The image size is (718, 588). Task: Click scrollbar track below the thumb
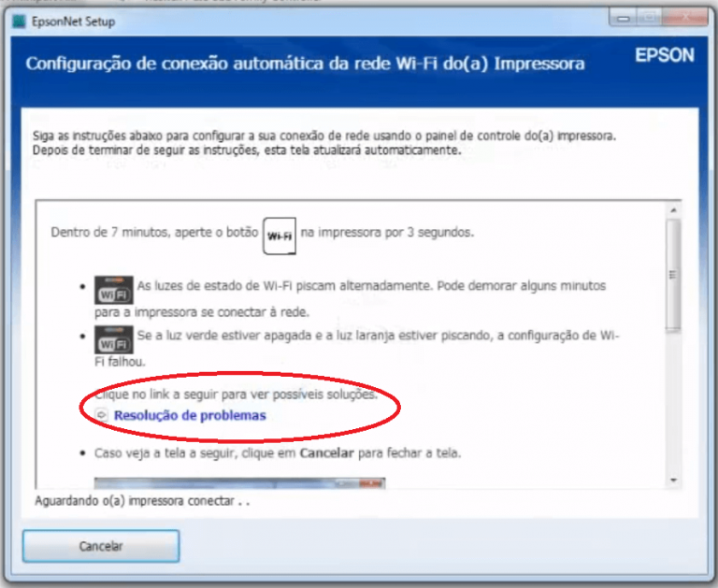[x=673, y=402]
